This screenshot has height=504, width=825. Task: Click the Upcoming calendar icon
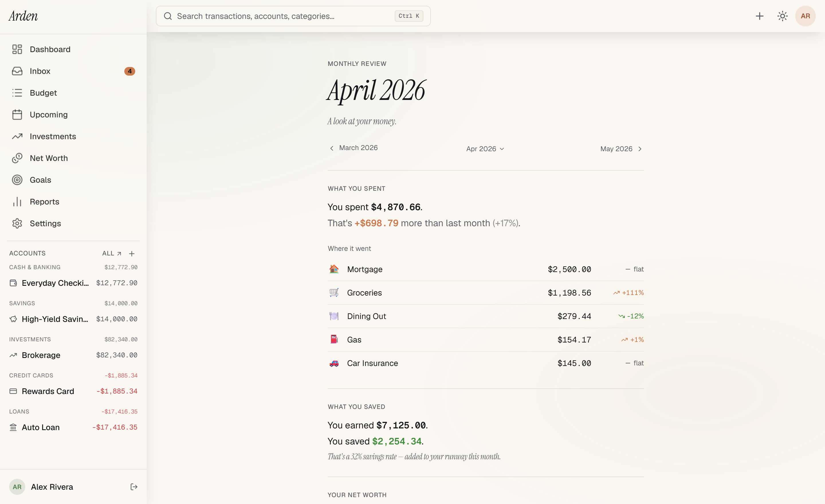click(17, 115)
